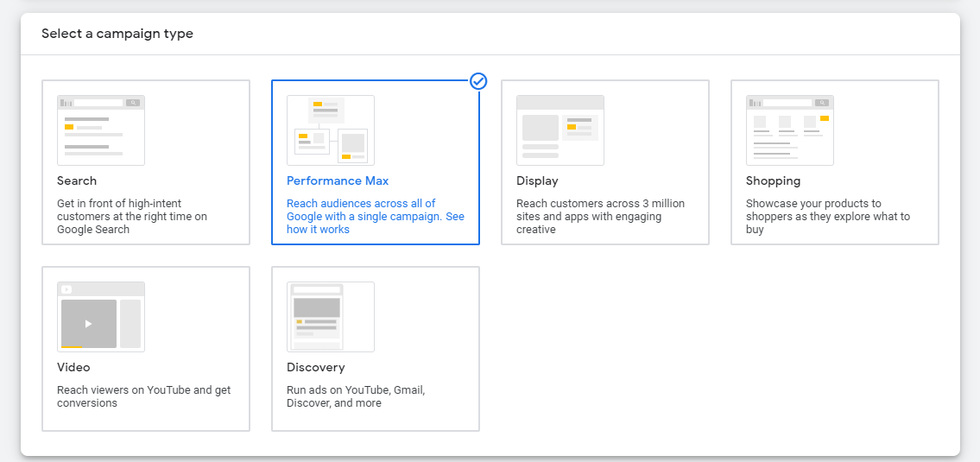This screenshot has width=980, height=462.
Task: Select the Search campaign illustration icon
Action: tap(101, 130)
